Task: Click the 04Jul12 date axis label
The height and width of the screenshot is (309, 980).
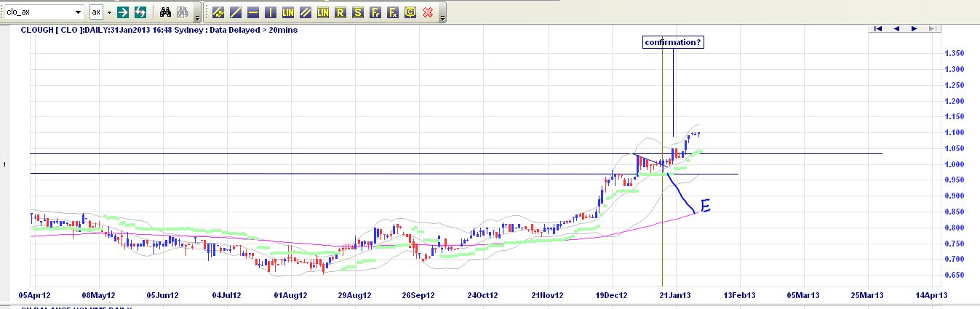Action: coord(226,295)
